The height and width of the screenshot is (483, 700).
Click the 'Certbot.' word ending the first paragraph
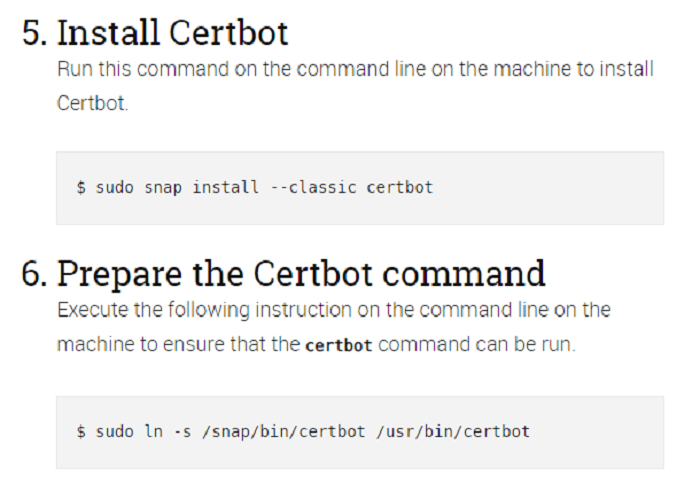coord(93,104)
